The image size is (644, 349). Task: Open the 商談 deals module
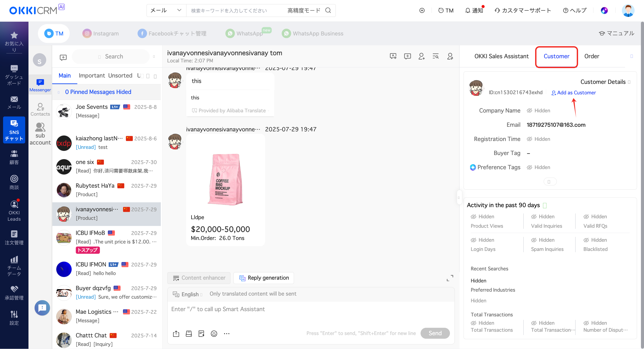[14, 182]
